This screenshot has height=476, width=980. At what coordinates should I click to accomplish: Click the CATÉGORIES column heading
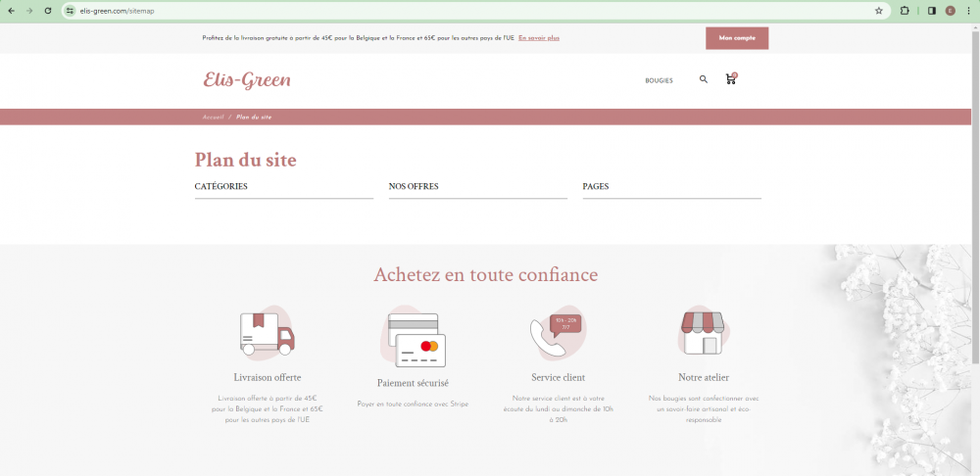[x=220, y=186]
